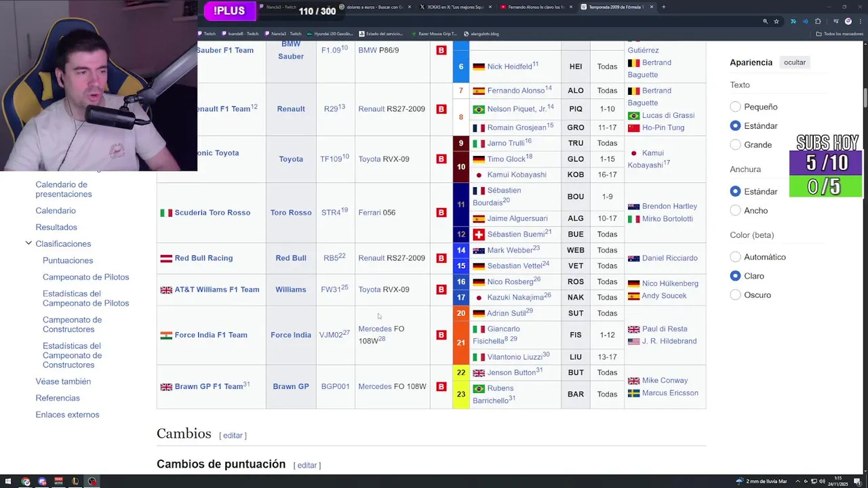
Task: Edit the Cambios section
Action: tap(233, 436)
